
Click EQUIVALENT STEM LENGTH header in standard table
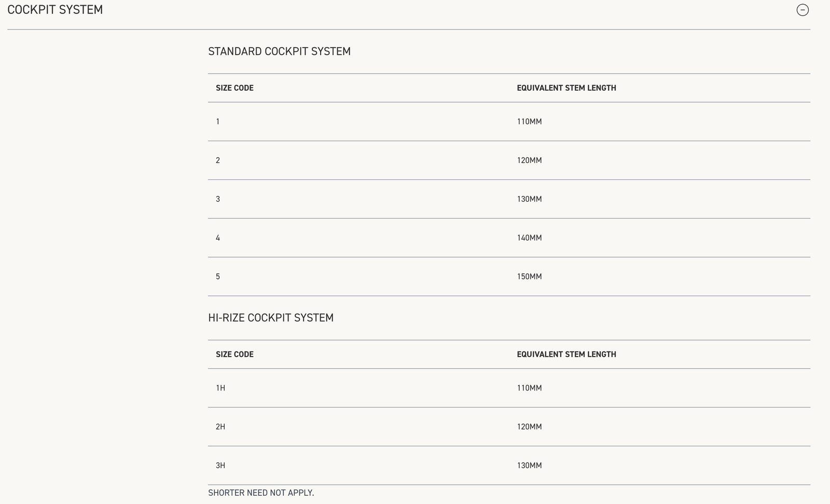click(x=566, y=88)
